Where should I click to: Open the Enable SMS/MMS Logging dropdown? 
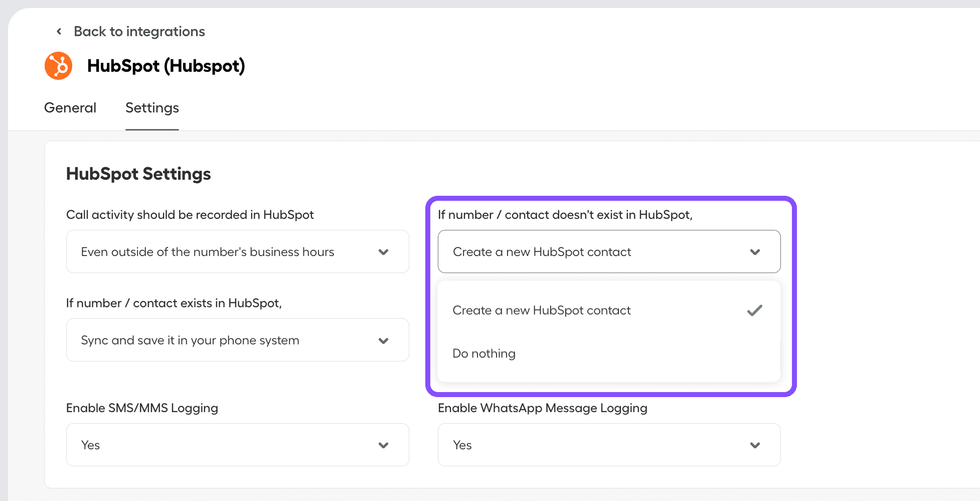(x=237, y=445)
